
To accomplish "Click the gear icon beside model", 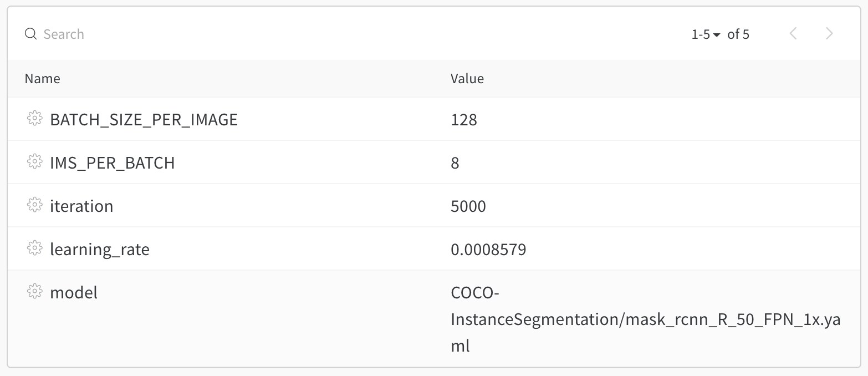I will click(34, 291).
